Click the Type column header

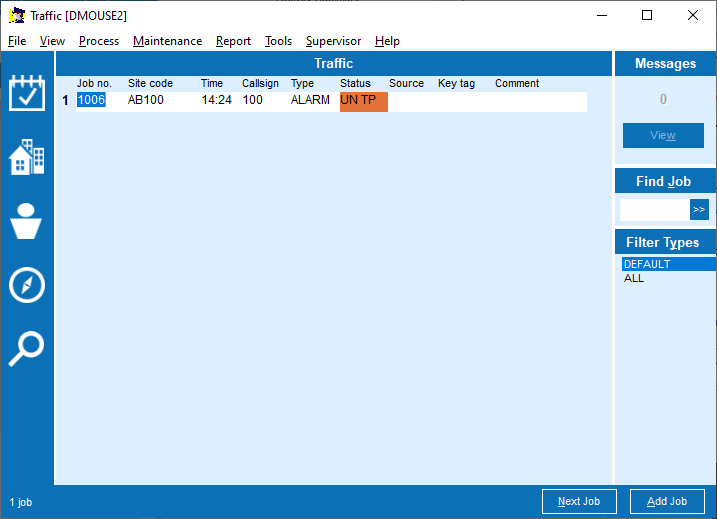(x=302, y=83)
